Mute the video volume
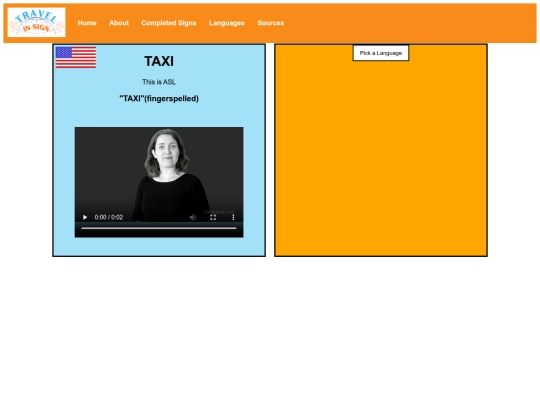This screenshot has width=540, height=405. coord(193,217)
